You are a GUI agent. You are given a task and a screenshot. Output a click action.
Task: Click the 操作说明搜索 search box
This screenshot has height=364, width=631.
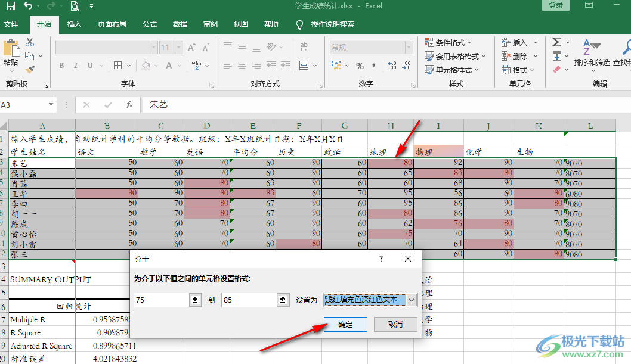pyautogui.click(x=332, y=24)
